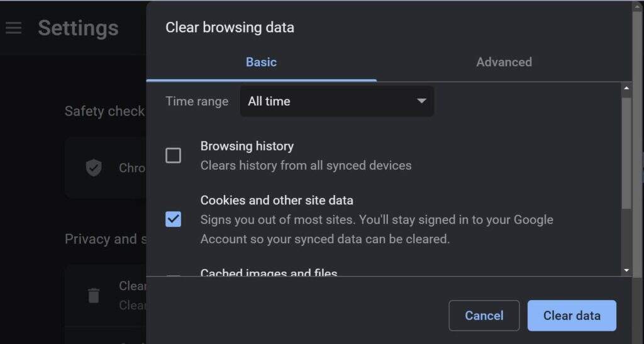Uncheck Cookies and other site data

[x=173, y=219]
